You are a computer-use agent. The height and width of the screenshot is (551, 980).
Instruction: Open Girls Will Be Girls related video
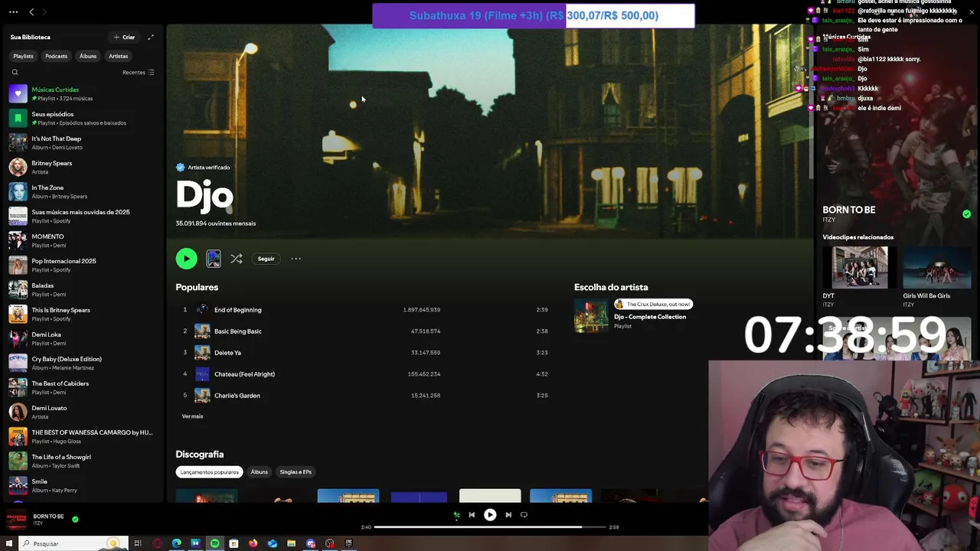point(937,268)
